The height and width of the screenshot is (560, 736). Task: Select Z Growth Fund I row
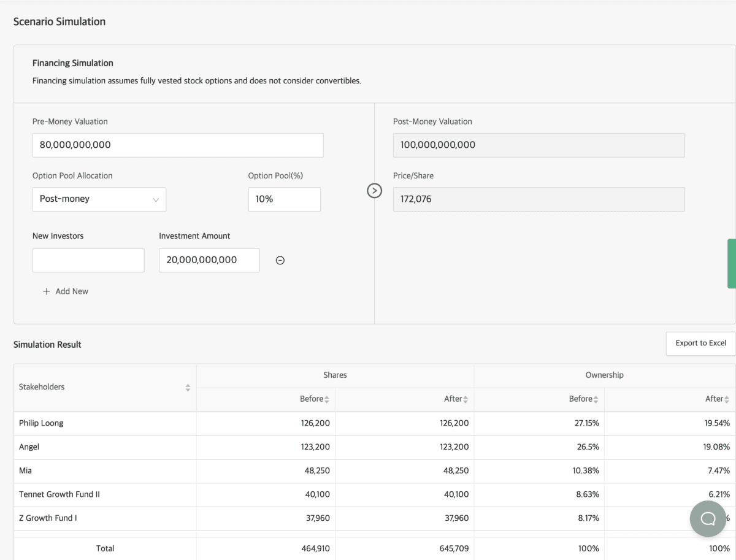pyautogui.click(x=375, y=519)
